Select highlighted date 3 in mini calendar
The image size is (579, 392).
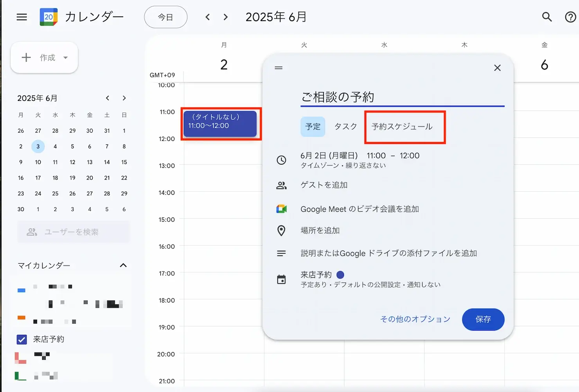[x=38, y=146]
